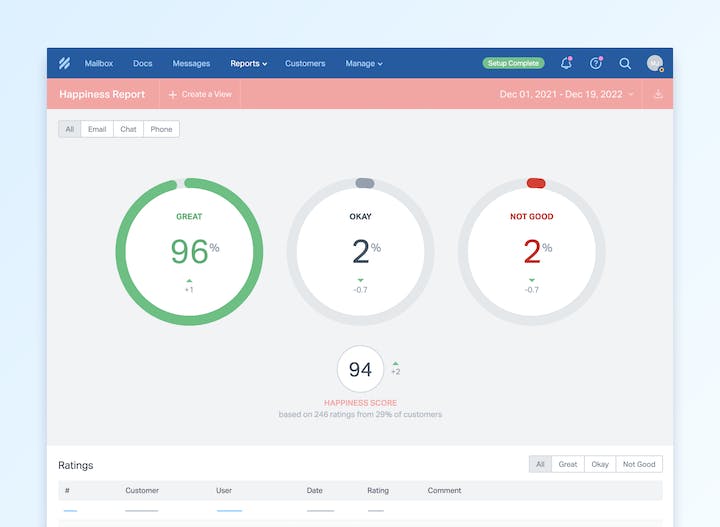The width and height of the screenshot is (720, 527).
Task: Click the plus icon beside Create a View
Action: point(173,95)
